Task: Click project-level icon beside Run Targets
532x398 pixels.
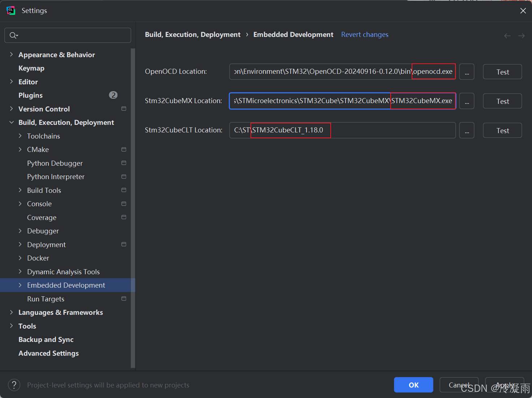Action: pyautogui.click(x=124, y=298)
